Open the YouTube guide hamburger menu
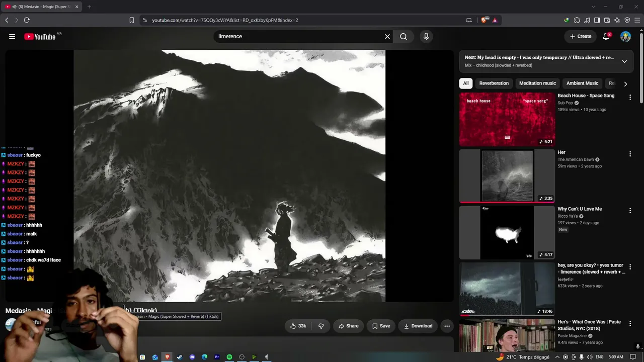The height and width of the screenshot is (362, 644). tap(12, 36)
